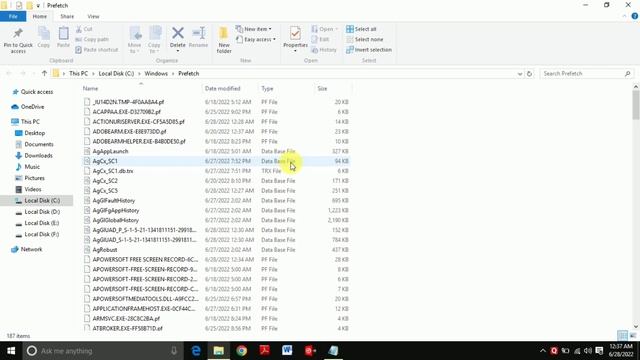Open the Copy to dropdown
Screen dimensions: 640x360
(x=154, y=40)
